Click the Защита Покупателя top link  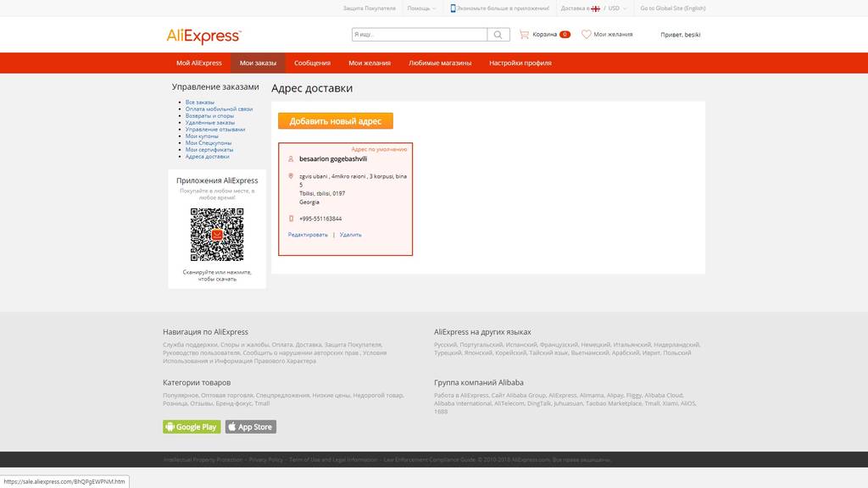pyautogui.click(x=370, y=8)
